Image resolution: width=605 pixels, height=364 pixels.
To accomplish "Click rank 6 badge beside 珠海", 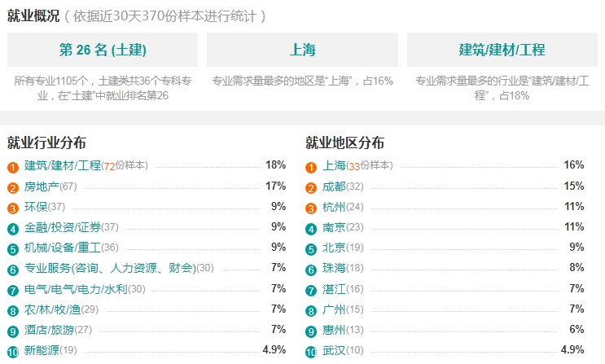I will click(311, 270).
